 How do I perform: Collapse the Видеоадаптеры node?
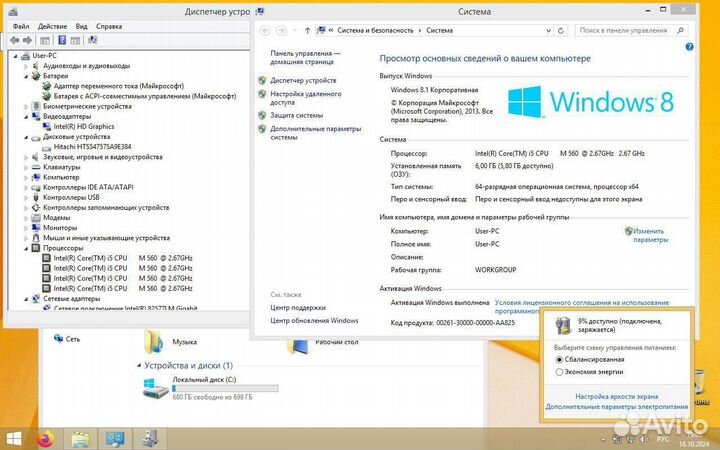[26, 117]
